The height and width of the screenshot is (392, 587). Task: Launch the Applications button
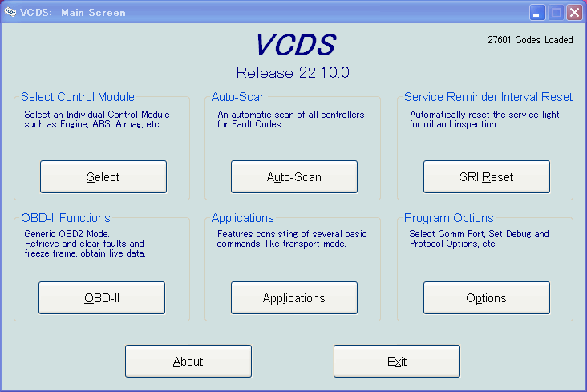pos(294,297)
